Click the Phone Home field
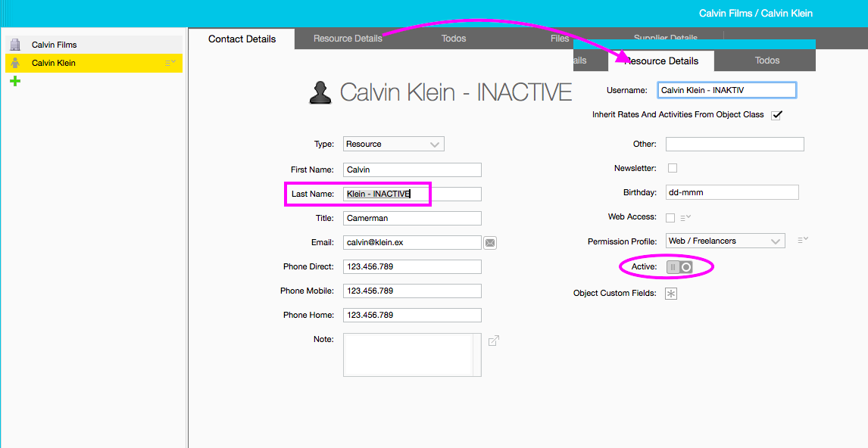Image resolution: width=868 pixels, height=448 pixels. click(x=412, y=316)
